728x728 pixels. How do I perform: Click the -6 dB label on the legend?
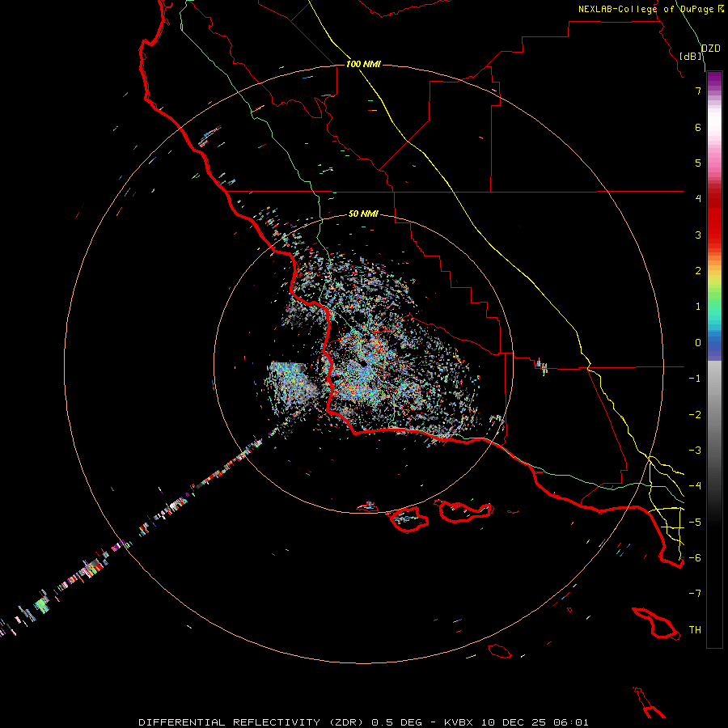point(695,558)
